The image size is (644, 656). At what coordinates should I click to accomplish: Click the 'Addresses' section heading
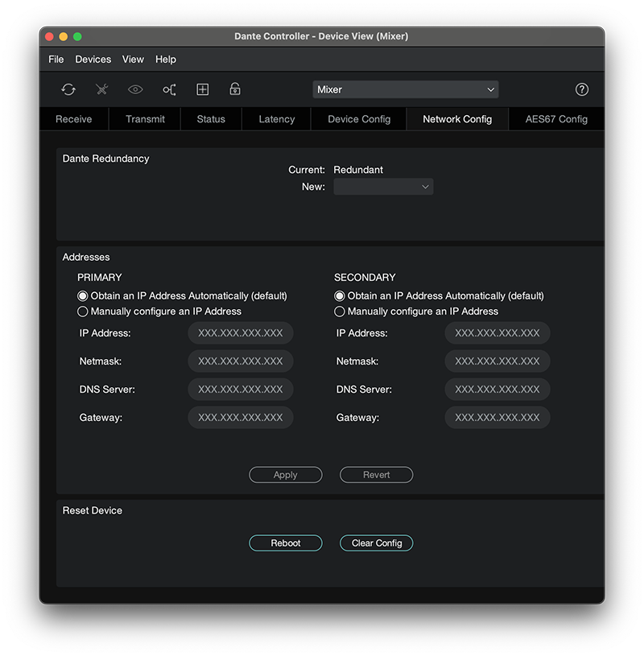(86, 258)
